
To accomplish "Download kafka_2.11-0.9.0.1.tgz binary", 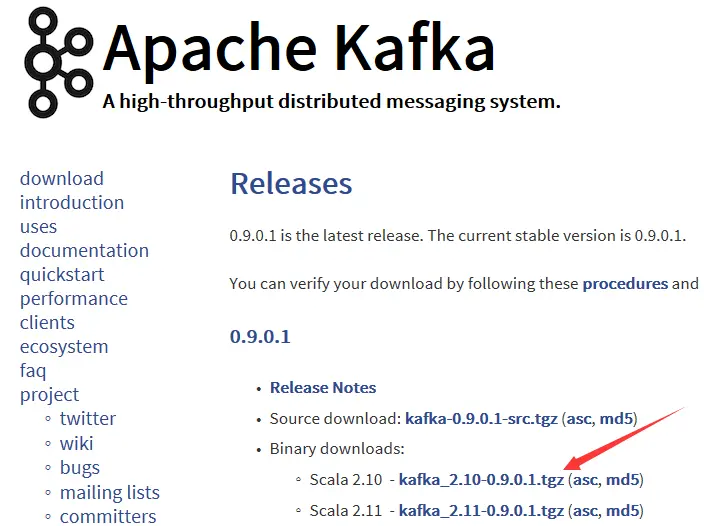I will tap(481, 511).
